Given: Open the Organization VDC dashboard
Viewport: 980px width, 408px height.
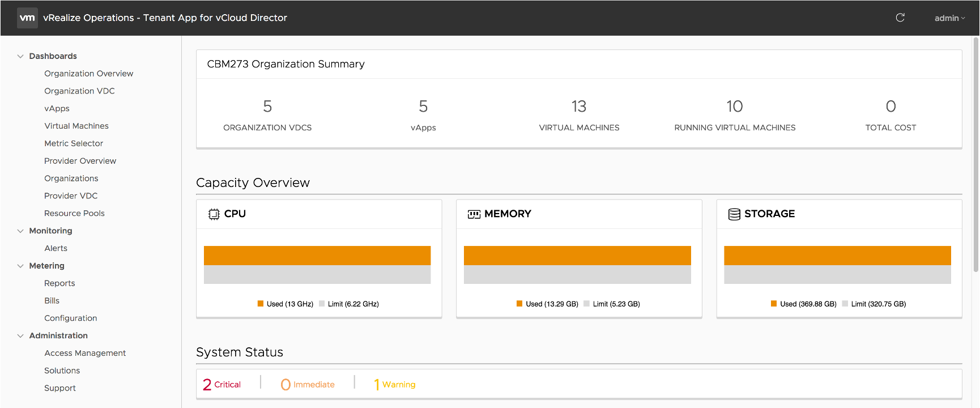Looking at the screenshot, I should click(79, 91).
